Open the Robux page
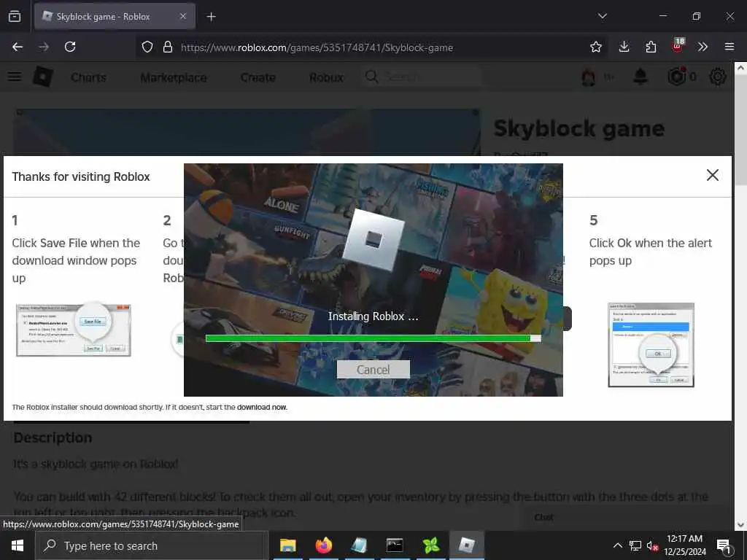 point(326,77)
